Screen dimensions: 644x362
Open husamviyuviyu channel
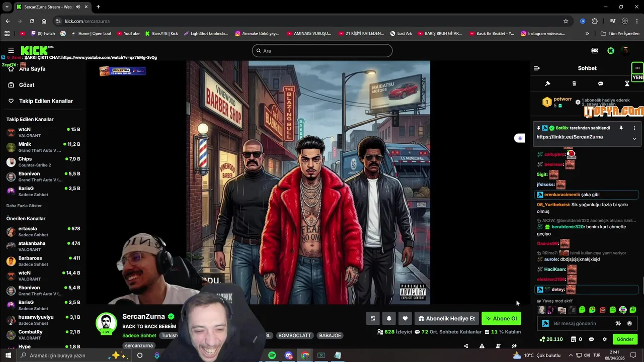click(43, 320)
